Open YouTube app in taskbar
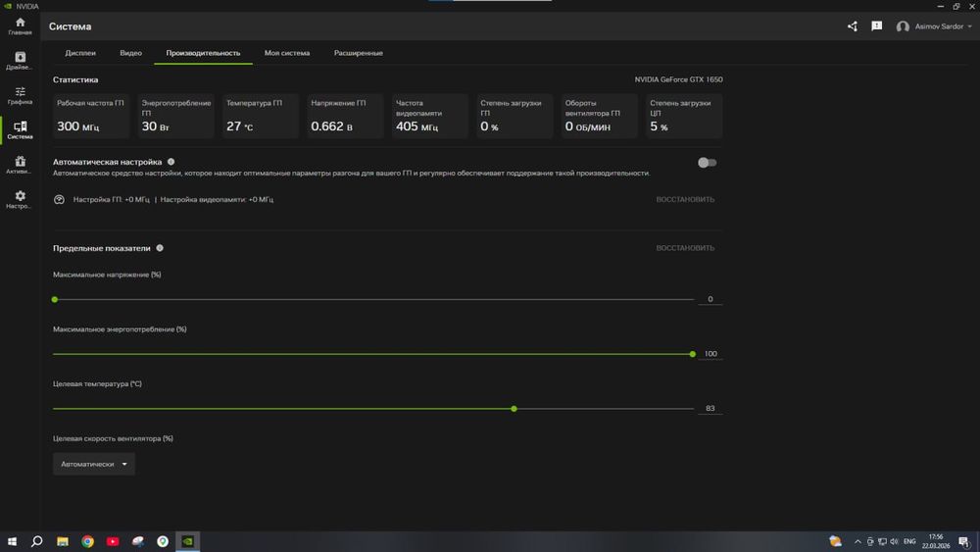The width and height of the screenshot is (980, 552). click(x=113, y=541)
